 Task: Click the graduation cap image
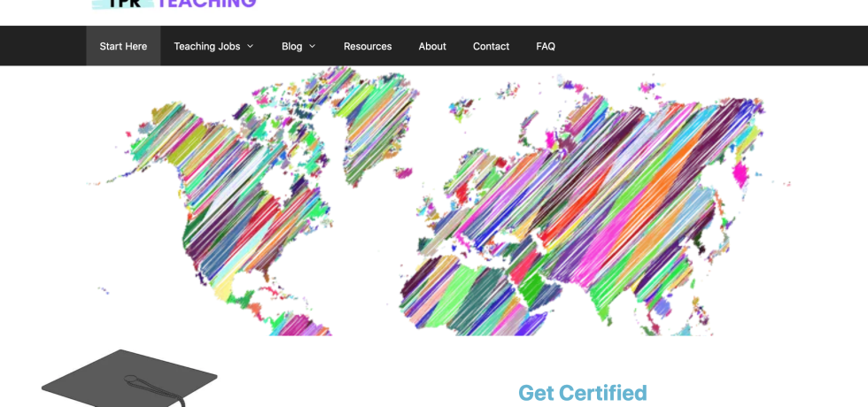tap(129, 379)
